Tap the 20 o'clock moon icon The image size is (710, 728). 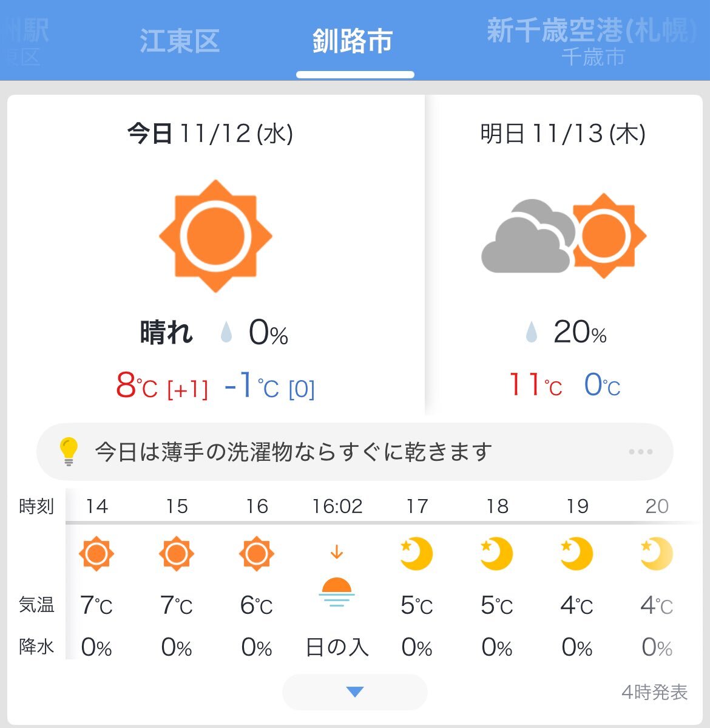(656, 554)
